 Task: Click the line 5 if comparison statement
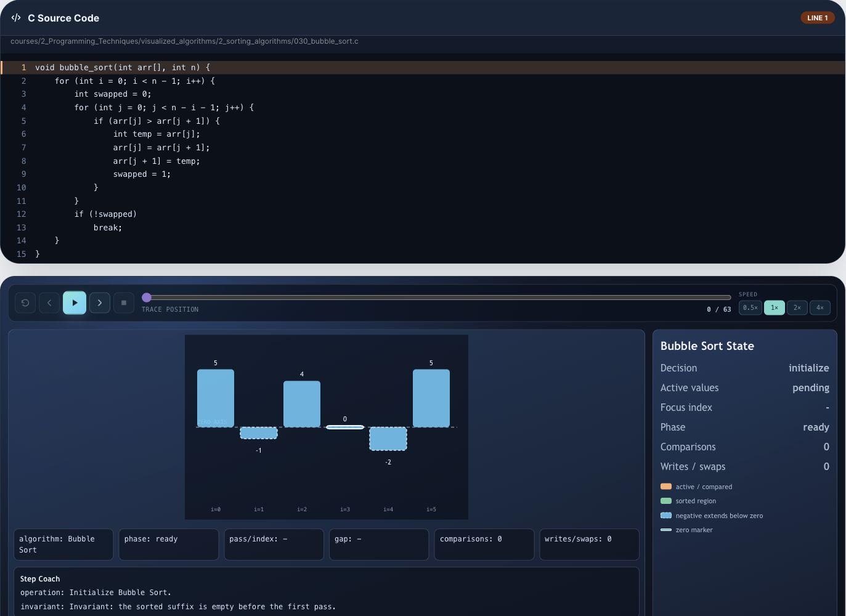click(157, 121)
